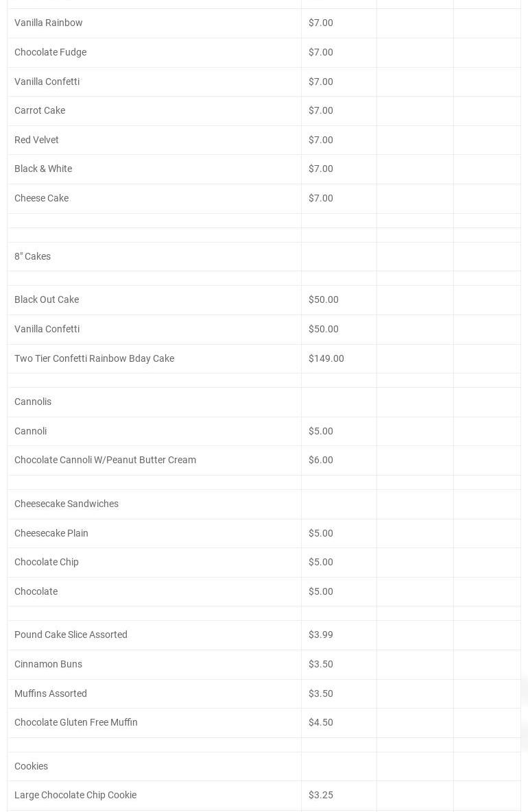
Task: Click the Chocolate Gluten Free Muffin item
Action: pos(76,722)
